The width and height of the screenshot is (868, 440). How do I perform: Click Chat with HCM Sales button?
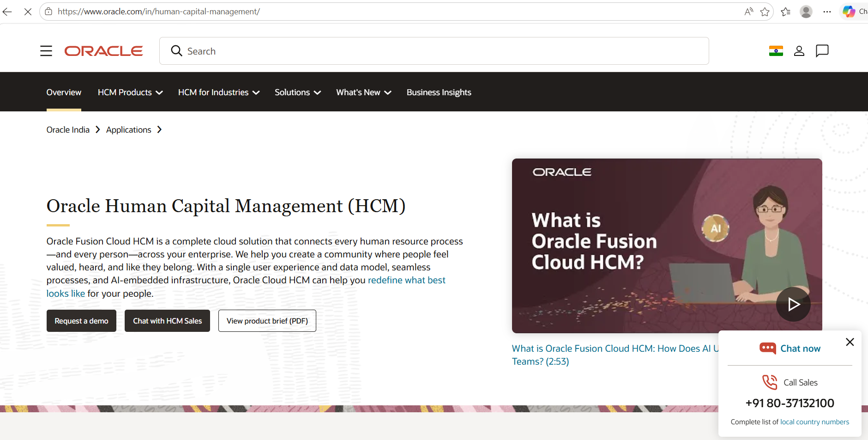[167, 321]
